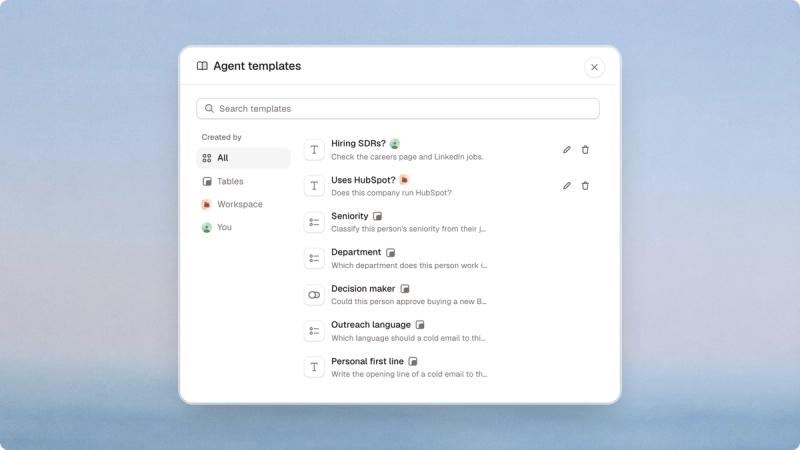
Task: Click the table badge beside Personal first line
Action: 413,361
